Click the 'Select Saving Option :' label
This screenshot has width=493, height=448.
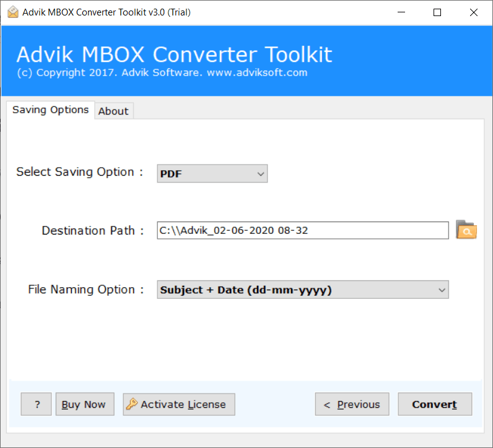[x=80, y=172]
